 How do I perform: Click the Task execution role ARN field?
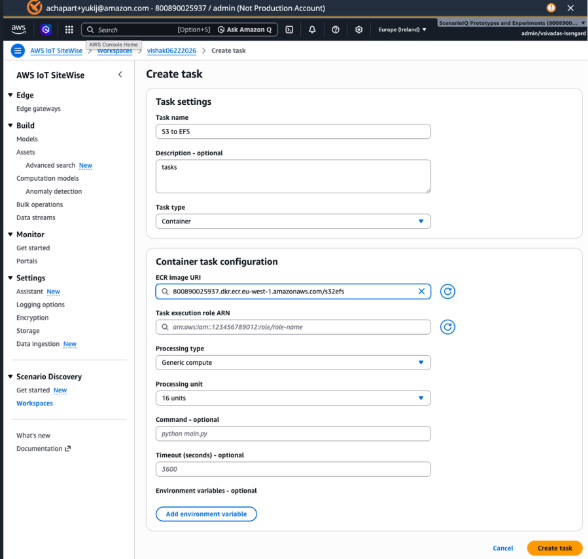tap(293, 327)
